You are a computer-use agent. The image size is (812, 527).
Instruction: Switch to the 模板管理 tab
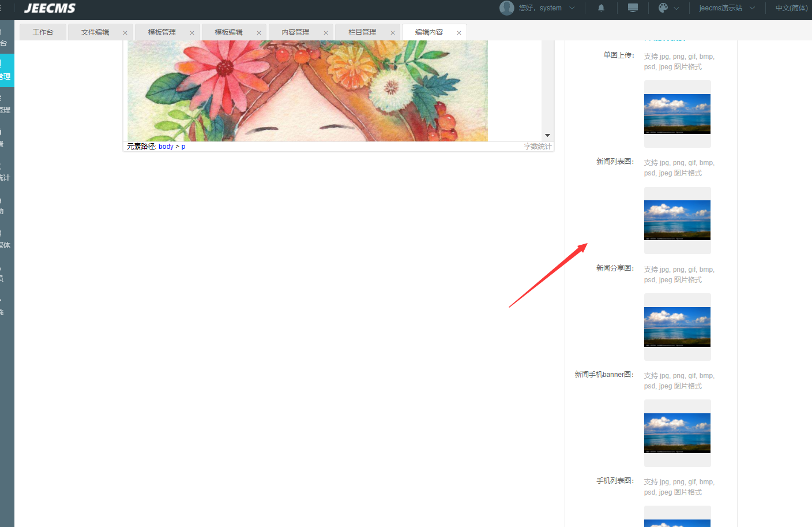click(x=162, y=32)
